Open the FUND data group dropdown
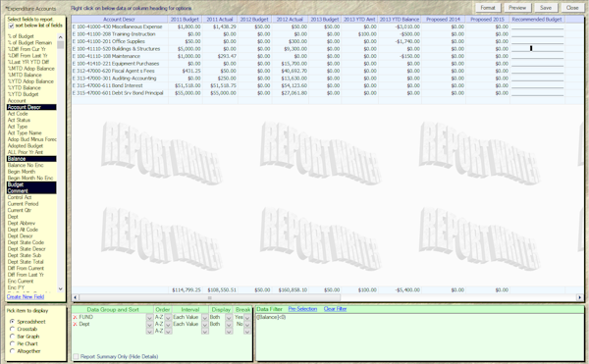 click(149, 318)
